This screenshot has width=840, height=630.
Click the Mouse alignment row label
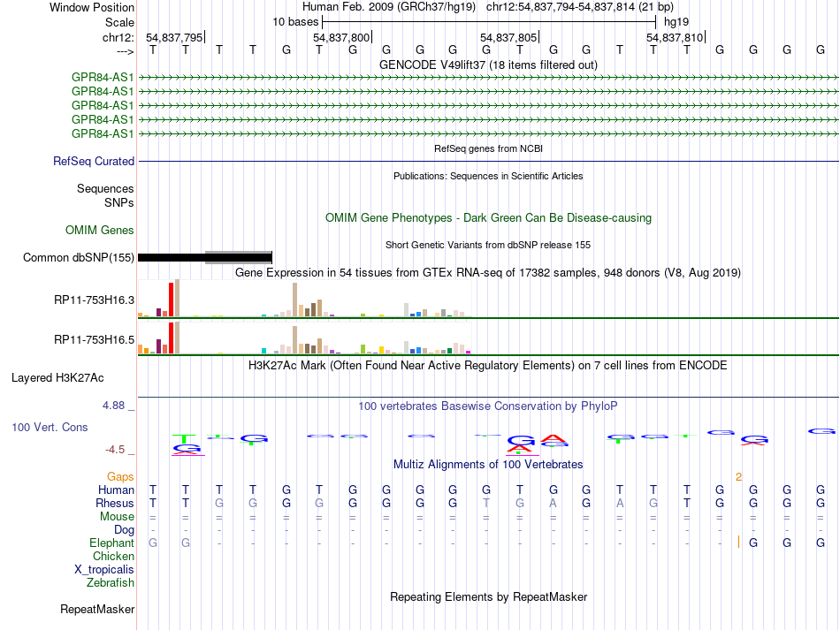(x=118, y=517)
